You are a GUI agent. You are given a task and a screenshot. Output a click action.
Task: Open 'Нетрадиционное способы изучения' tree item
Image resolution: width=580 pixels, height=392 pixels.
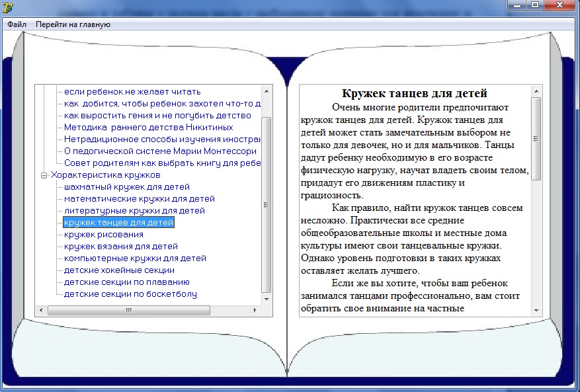click(163, 139)
